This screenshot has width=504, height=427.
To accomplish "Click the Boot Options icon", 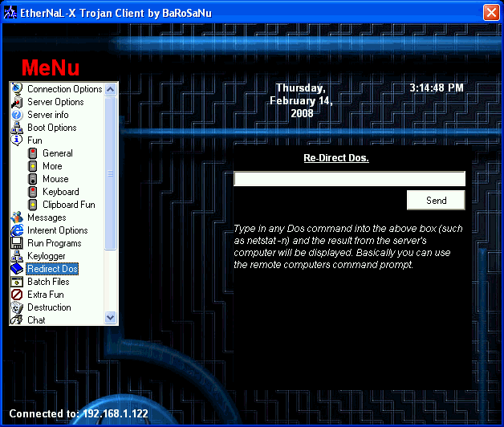I will point(17,128).
